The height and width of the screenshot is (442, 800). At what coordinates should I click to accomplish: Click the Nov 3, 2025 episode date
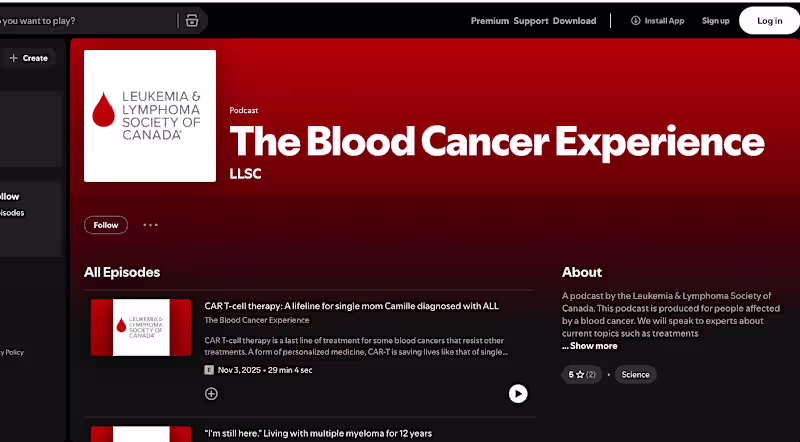pyautogui.click(x=239, y=370)
